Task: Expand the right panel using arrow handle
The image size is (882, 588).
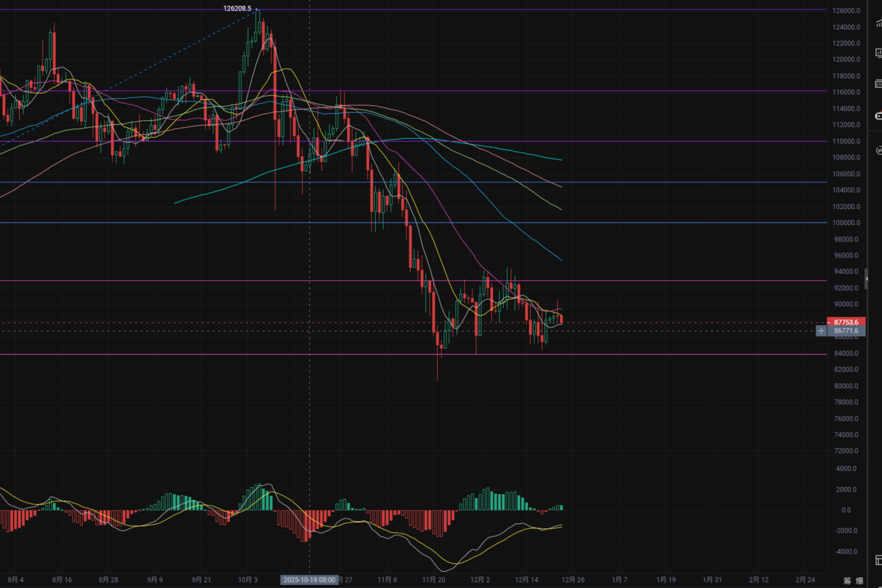Action: coord(866,279)
